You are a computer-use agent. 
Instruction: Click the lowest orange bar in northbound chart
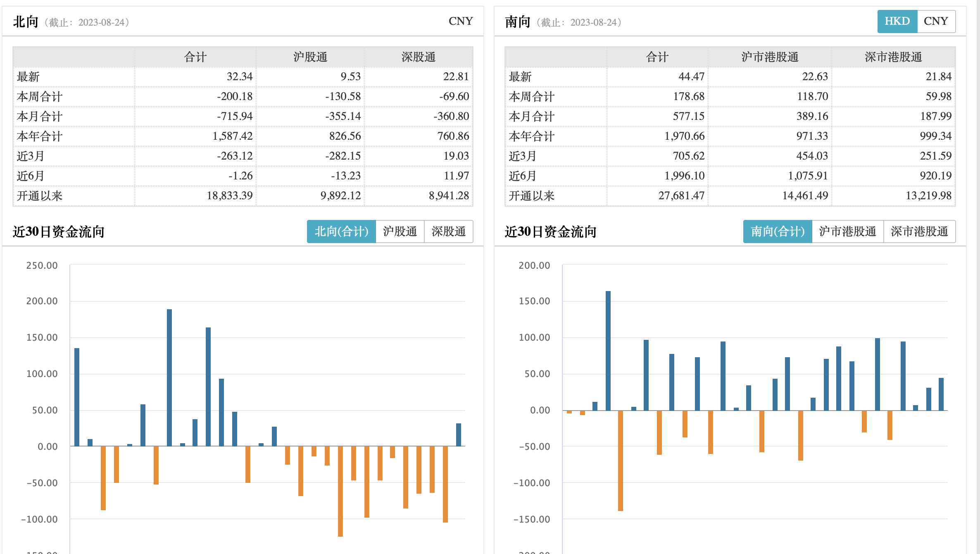pyautogui.click(x=340, y=492)
